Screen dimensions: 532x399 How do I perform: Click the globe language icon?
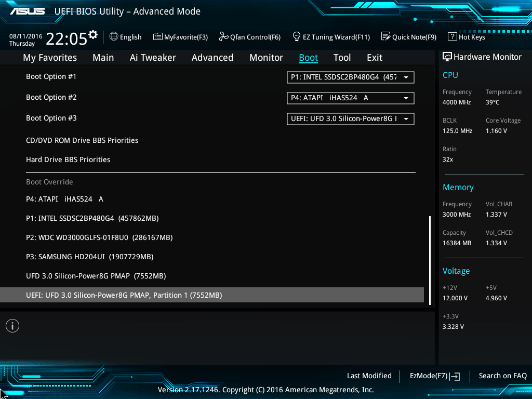pyautogui.click(x=114, y=36)
